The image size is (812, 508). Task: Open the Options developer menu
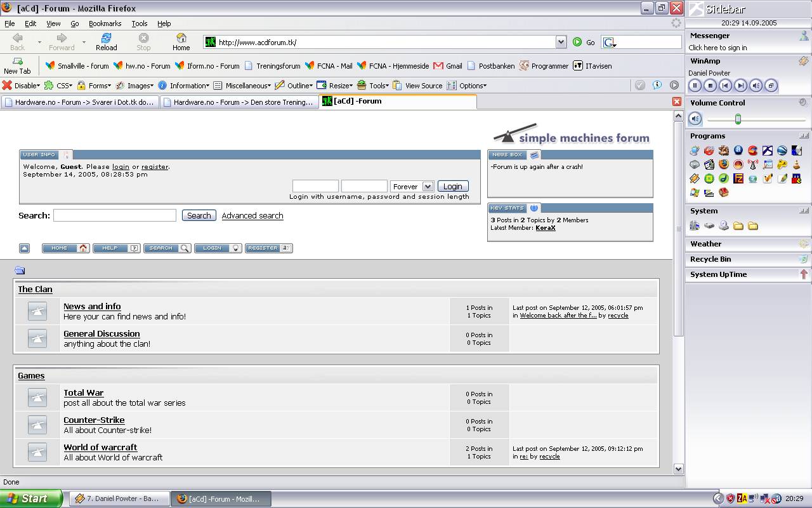pos(467,86)
